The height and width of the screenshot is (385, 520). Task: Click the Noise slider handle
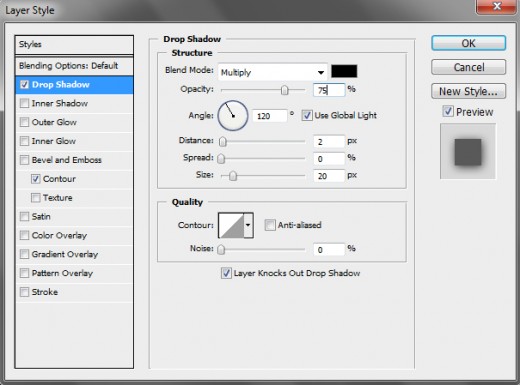[221, 250]
